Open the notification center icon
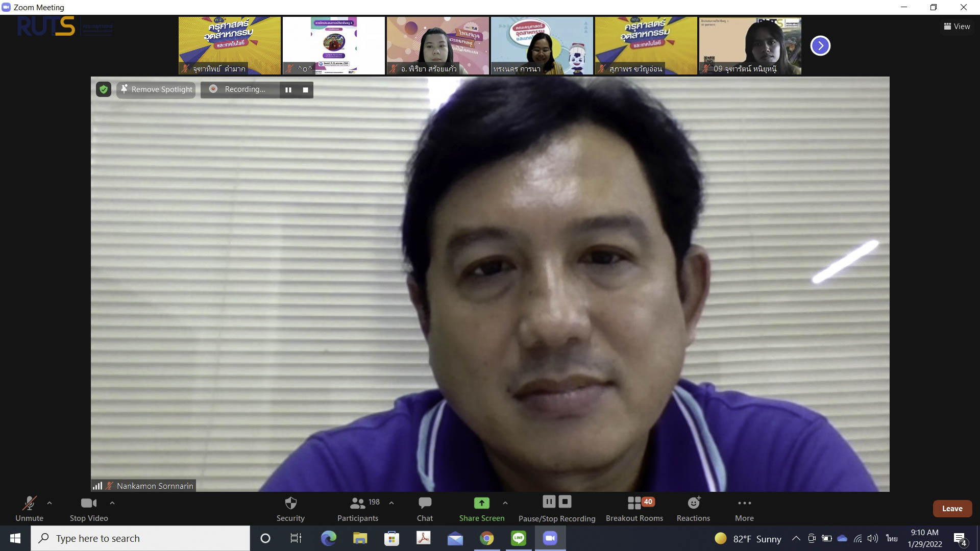This screenshot has width=980, height=551. tap(960, 539)
